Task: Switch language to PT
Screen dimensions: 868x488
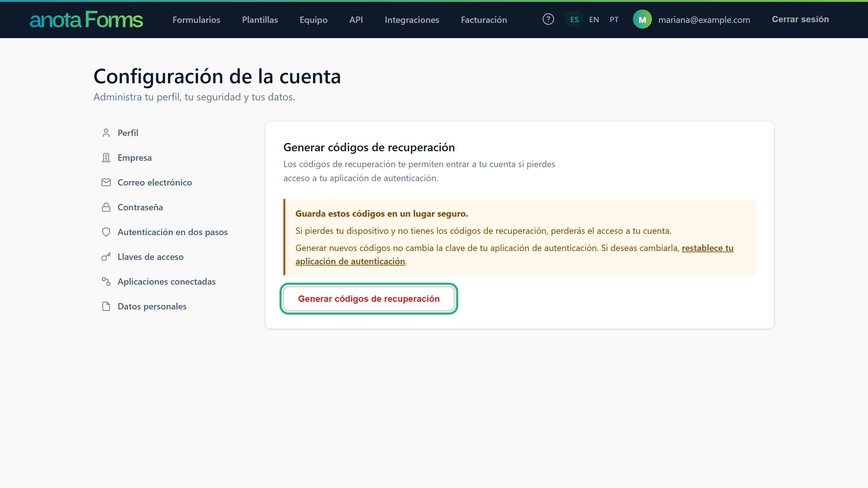Action: coord(614,20)
